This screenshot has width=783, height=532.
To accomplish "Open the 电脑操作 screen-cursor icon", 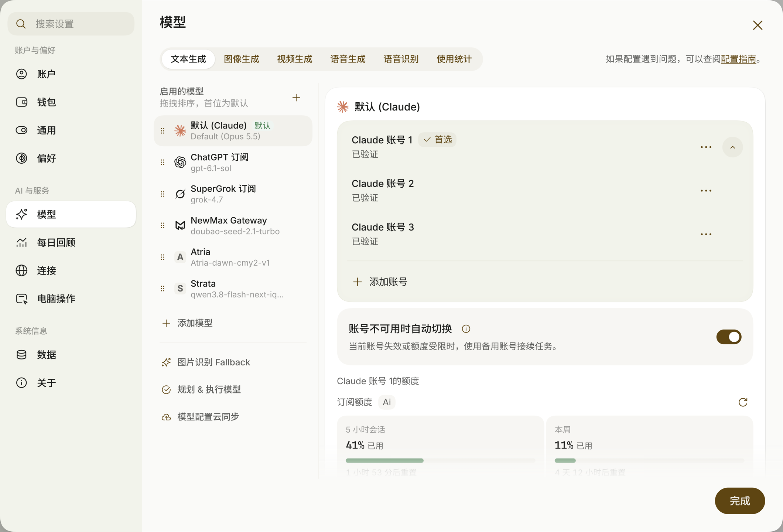I will 21,299.
